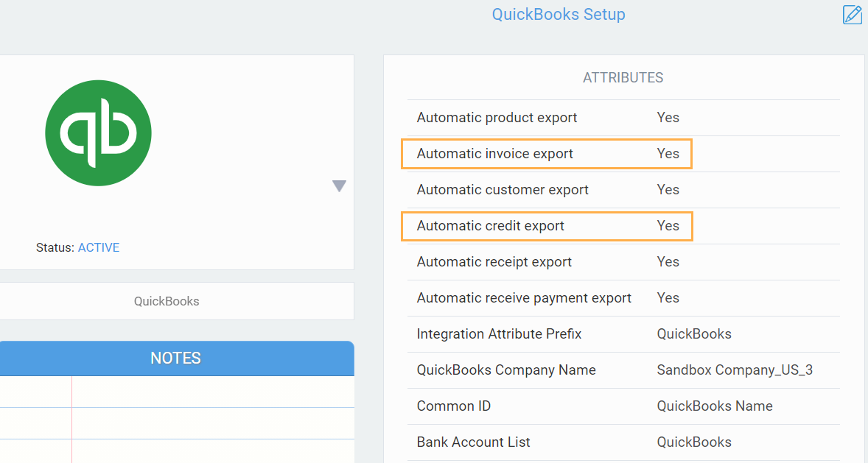Click the highlighted Automatic invoice export row
868x463 pixels.
tap(546, 154)
